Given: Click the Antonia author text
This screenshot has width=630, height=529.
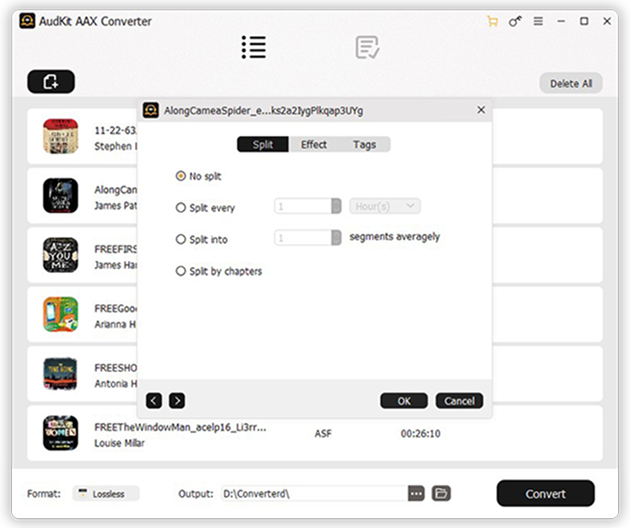Looking at the screenshot, I should coord(115,384).
